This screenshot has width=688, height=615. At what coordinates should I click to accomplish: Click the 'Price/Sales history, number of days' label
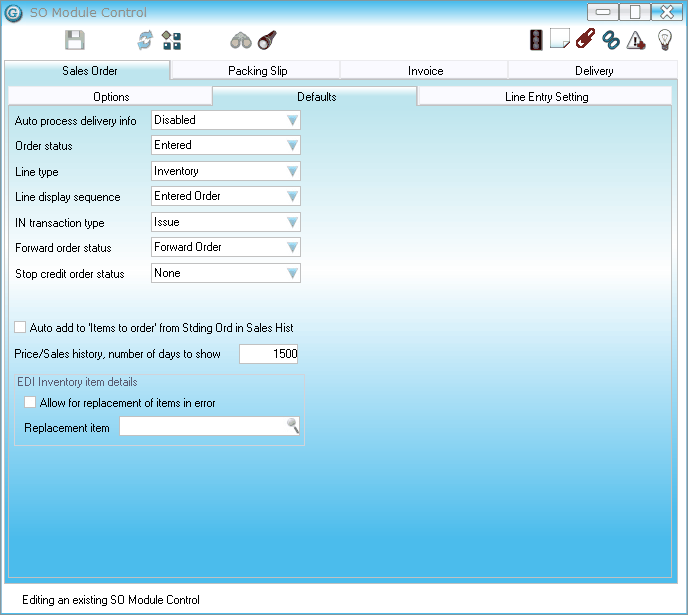coord(117,354)
